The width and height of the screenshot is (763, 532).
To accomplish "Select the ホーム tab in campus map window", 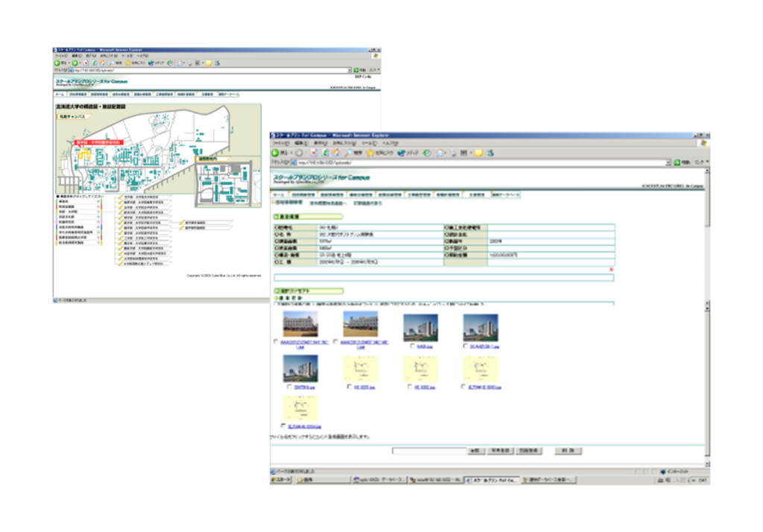I will click(60, 94).
